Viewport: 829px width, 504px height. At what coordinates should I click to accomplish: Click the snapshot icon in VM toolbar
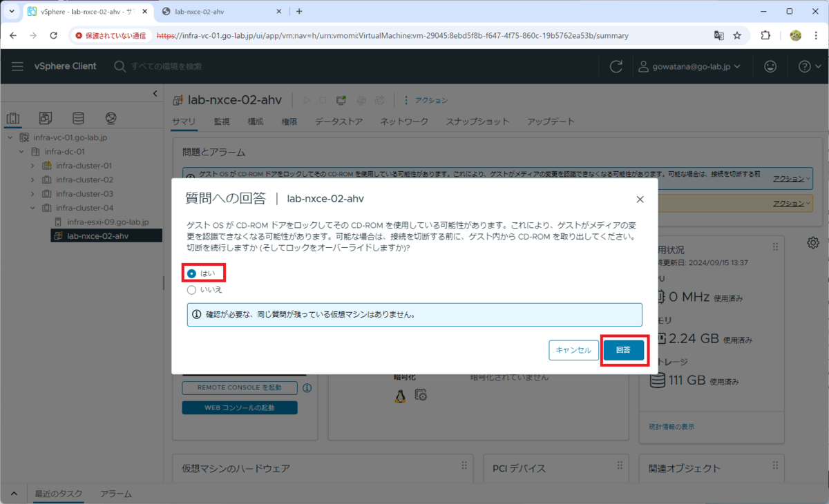click(x=379, y=101)
